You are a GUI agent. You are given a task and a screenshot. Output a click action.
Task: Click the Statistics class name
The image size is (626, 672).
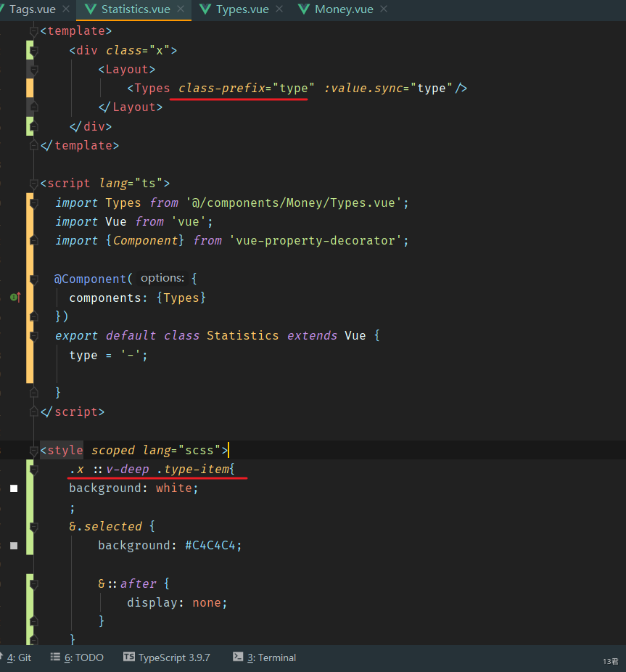click(x=242, y=335)
